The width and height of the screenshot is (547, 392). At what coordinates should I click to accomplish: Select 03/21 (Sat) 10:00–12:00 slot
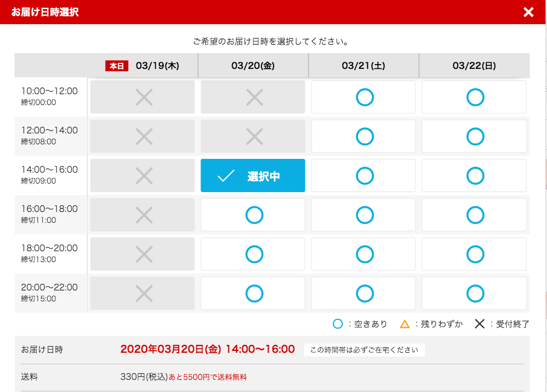(x=364, y=97)
